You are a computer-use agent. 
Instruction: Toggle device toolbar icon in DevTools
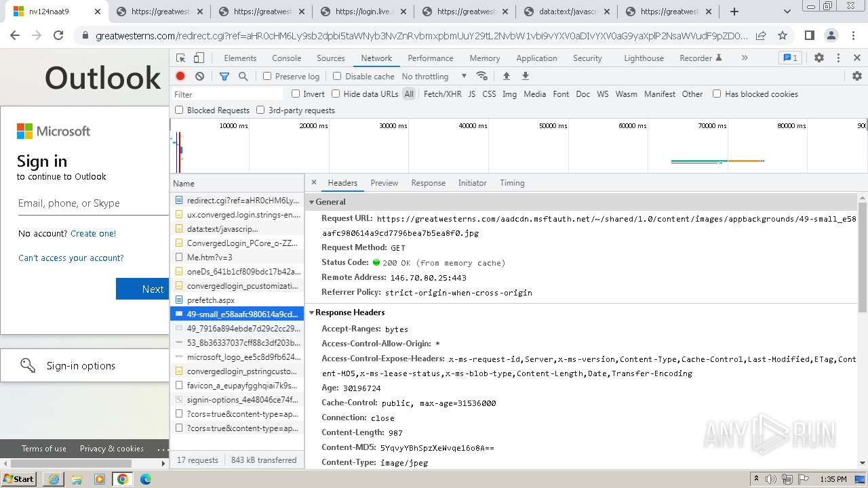[x=199, y=58]
